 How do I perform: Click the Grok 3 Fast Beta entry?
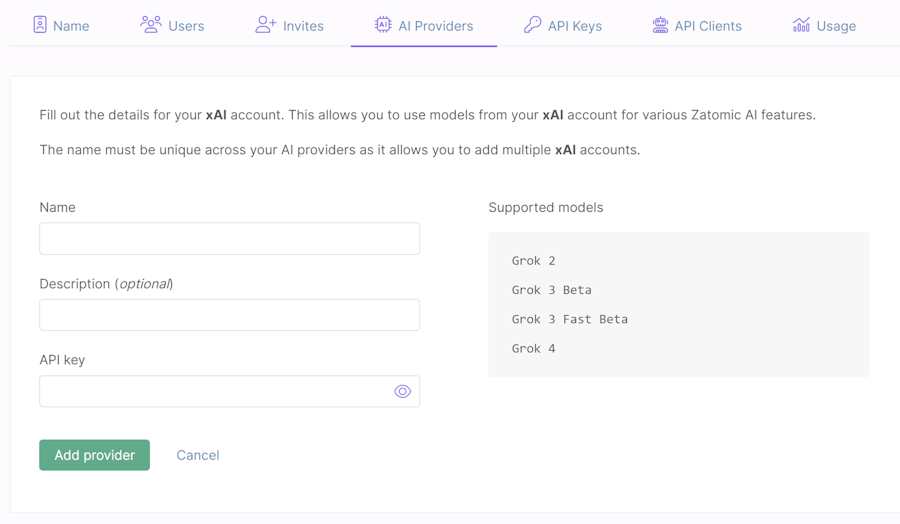(x=570, y=319)
